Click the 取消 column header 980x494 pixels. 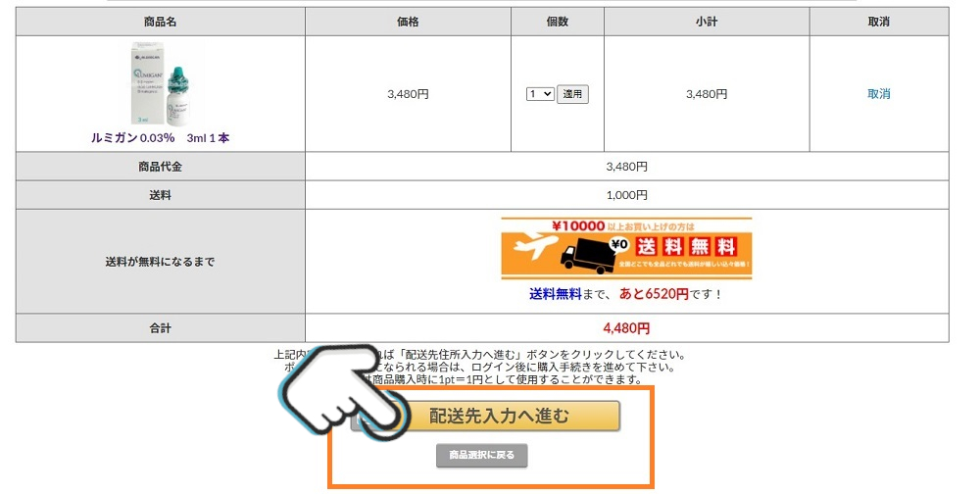[878, 22]
